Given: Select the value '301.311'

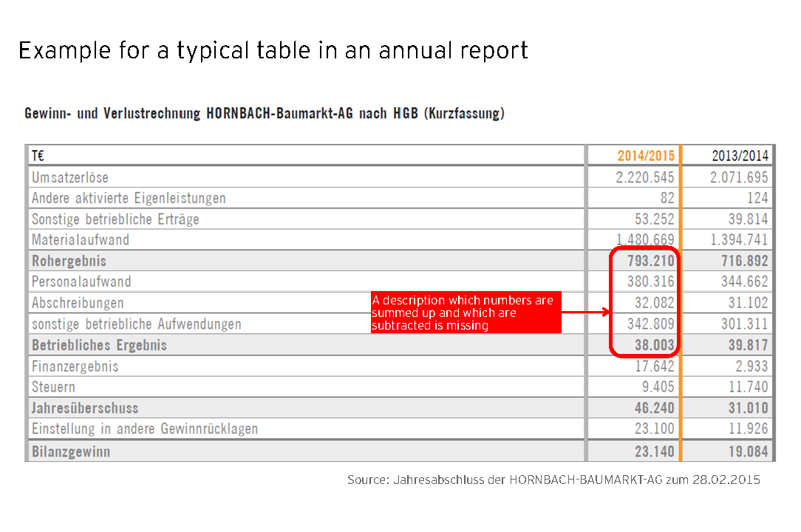Looking at the screenshot, I should pos(745,324).
